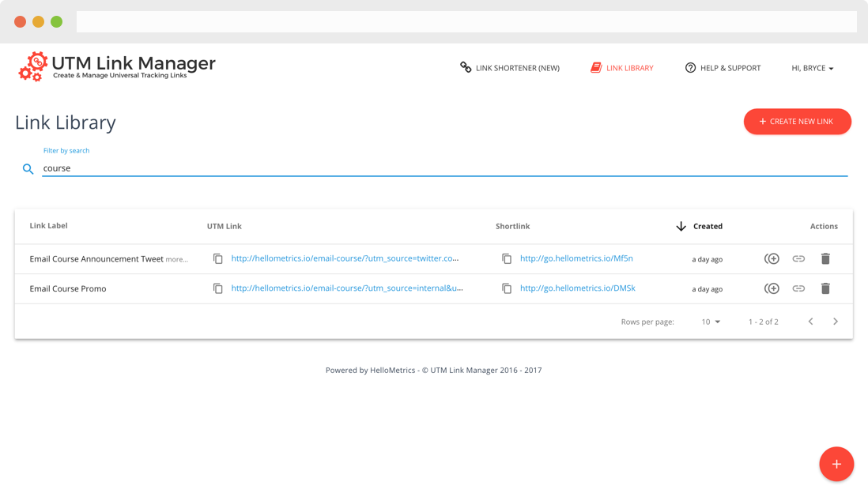
Task: Expand 'more...' on Announcement Tweet label
Action: click(x=176, y=260)
